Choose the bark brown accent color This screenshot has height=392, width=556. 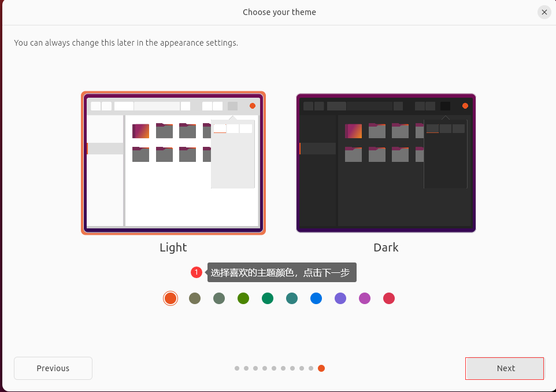click(195, 298)
